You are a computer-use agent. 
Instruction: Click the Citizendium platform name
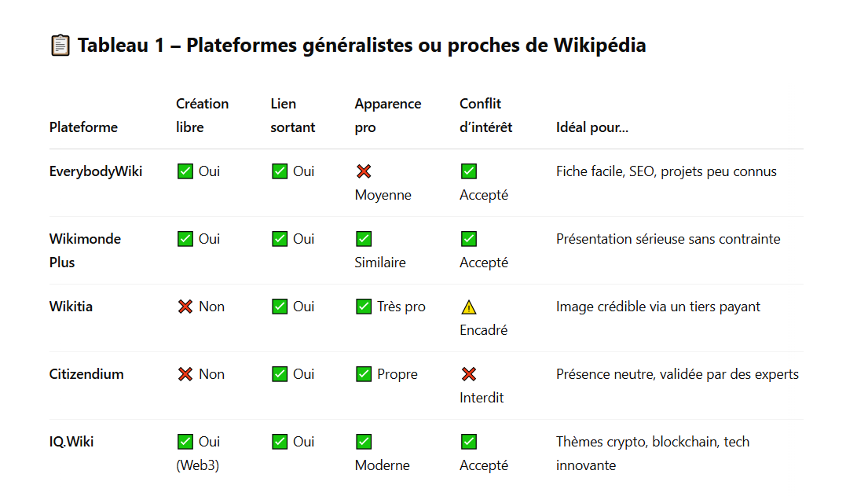tap(86, 374)
